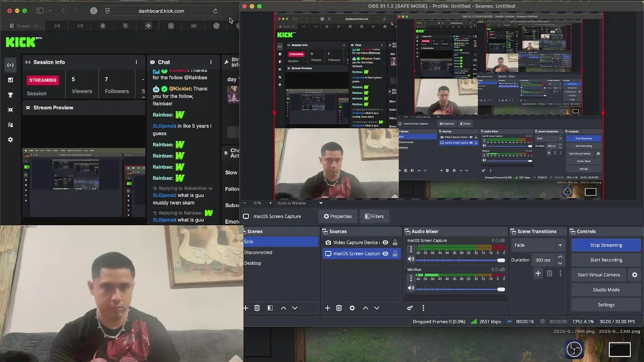The image size is (644, 362).
Task: Open OBS Settings from Controls
Action: pyautogui.click(x=606, y=305)
